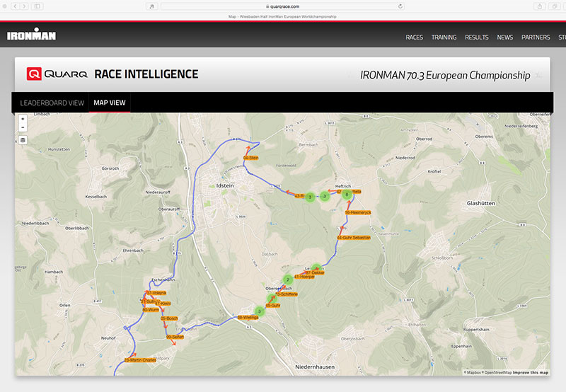Click the Quarq logo
566x392 pixels.
[57, 74]
